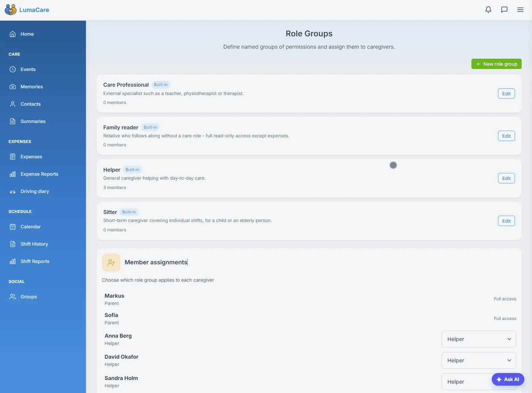Screen dimensions: 532x393
Task: Click the name "Anna Berg"
Action: click(118, 336)
